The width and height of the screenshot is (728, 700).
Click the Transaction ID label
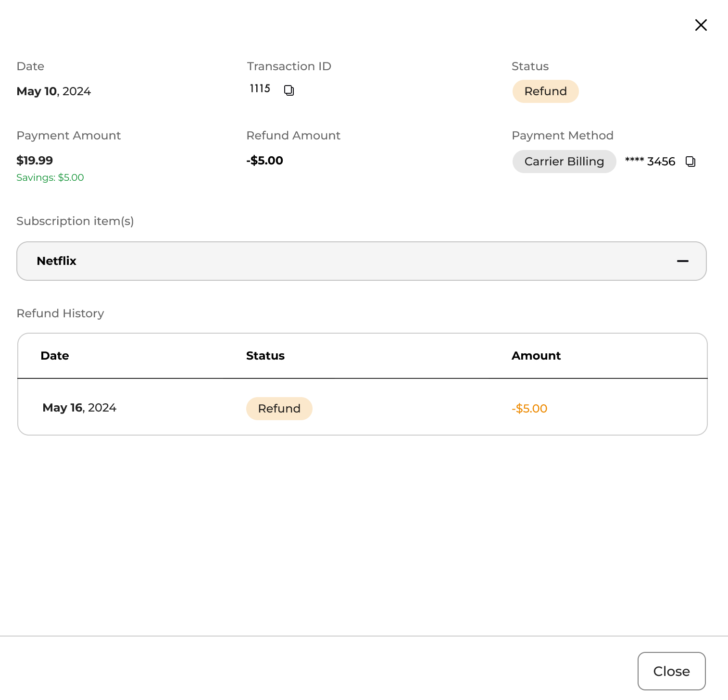289,66
